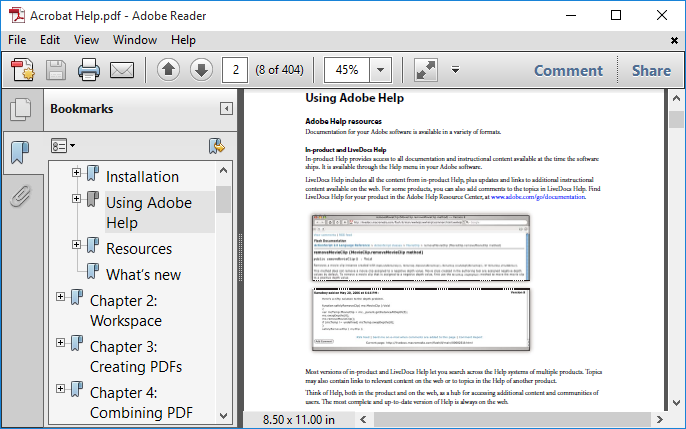Click bookmarks panel scroll up arrow
Screen dimensions: 686x429
tap(224, 171)
